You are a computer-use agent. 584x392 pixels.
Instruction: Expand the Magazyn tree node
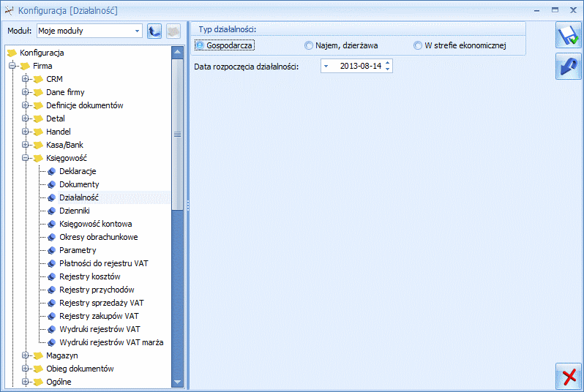[26, 355]
